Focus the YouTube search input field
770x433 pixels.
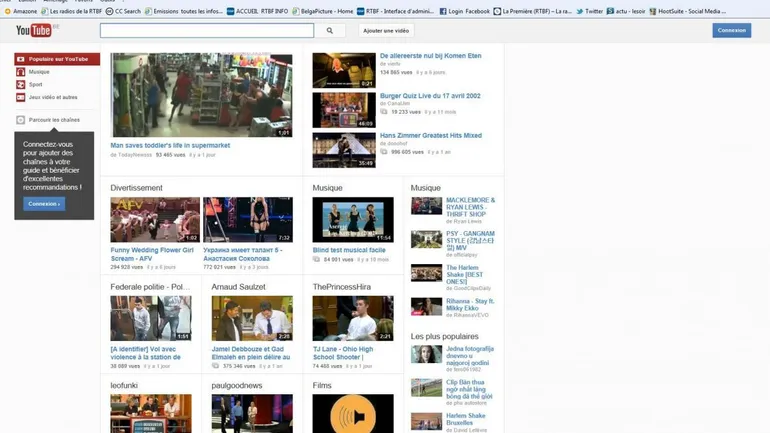pos(207,31)
